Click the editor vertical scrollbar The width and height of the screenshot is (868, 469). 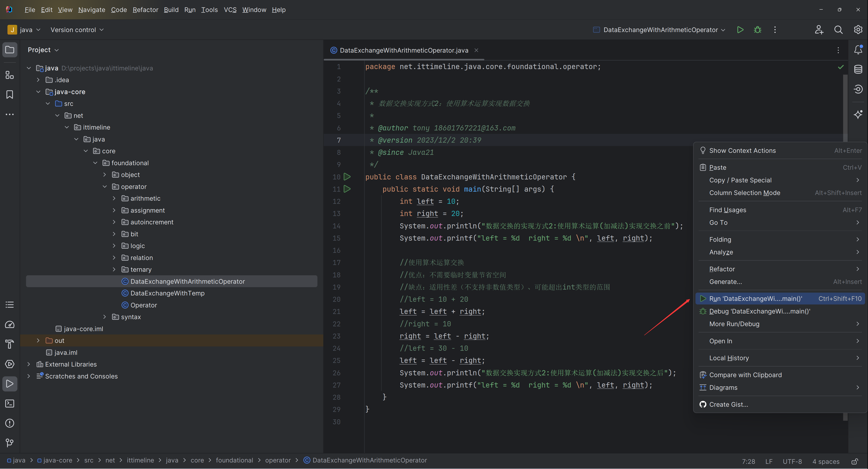pos(845,247)
